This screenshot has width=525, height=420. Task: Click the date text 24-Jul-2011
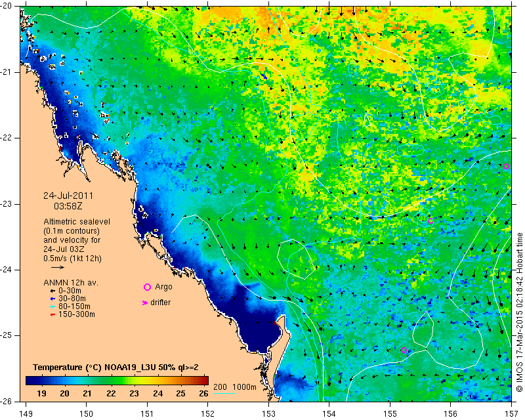click(x=68, y=196)
